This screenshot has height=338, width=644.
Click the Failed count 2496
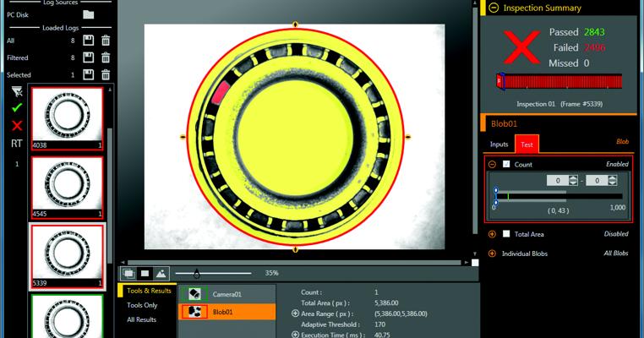coord(594,47)
